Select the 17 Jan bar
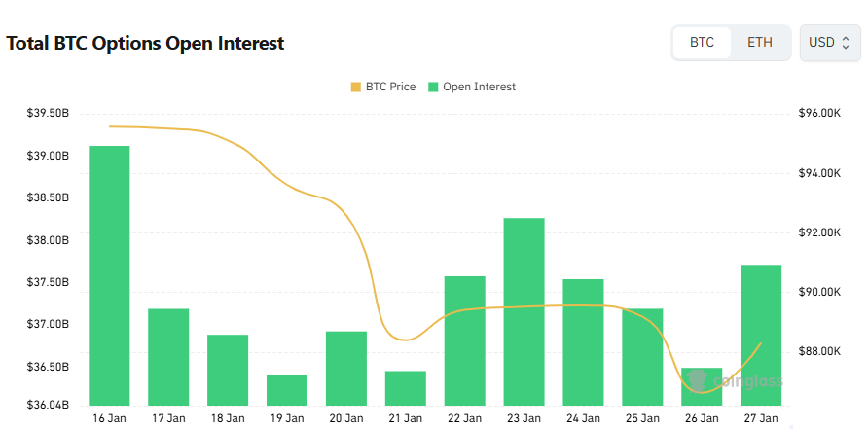This screenshot has height=429, width=868. [168, 357]
